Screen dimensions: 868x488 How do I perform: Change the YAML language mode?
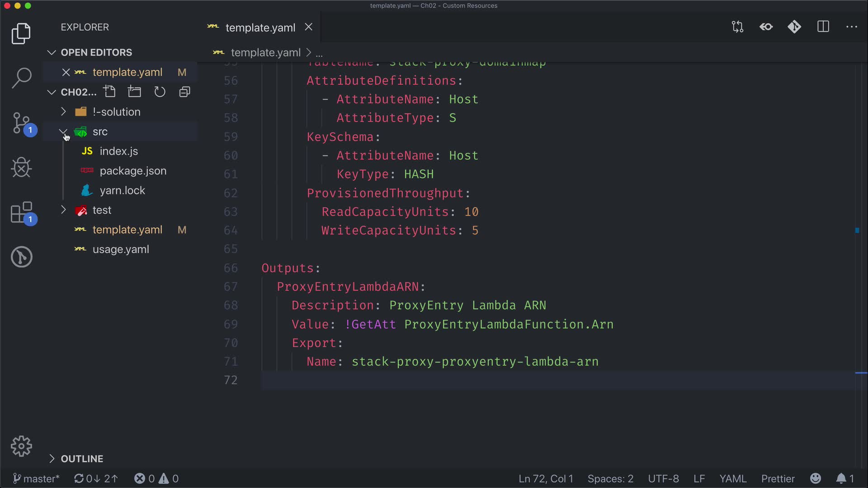[732, 479]
